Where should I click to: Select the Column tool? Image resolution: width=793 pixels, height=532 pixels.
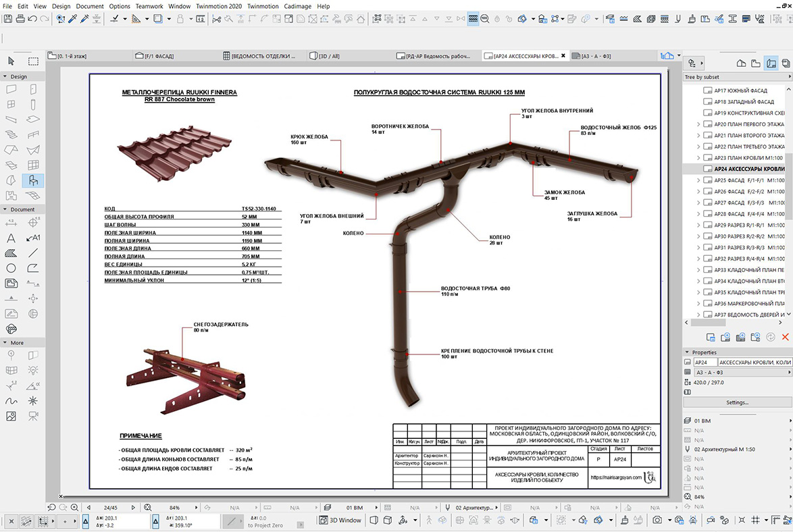pos(33,105)
